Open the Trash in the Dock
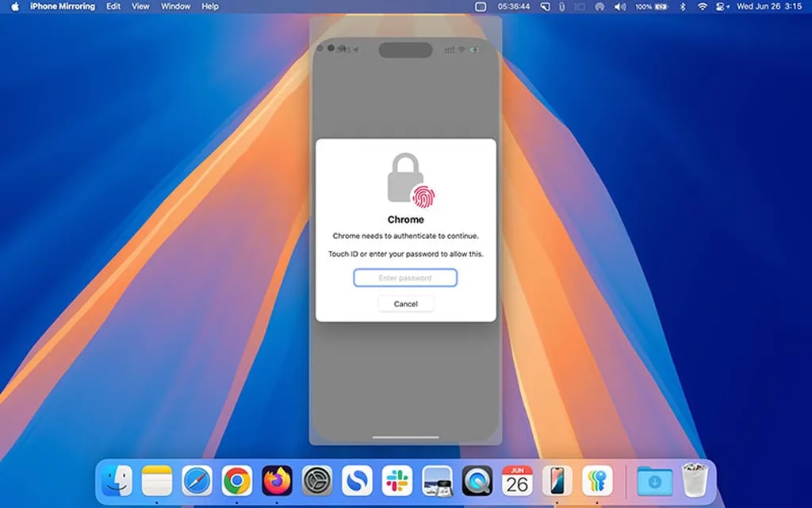 695,481
